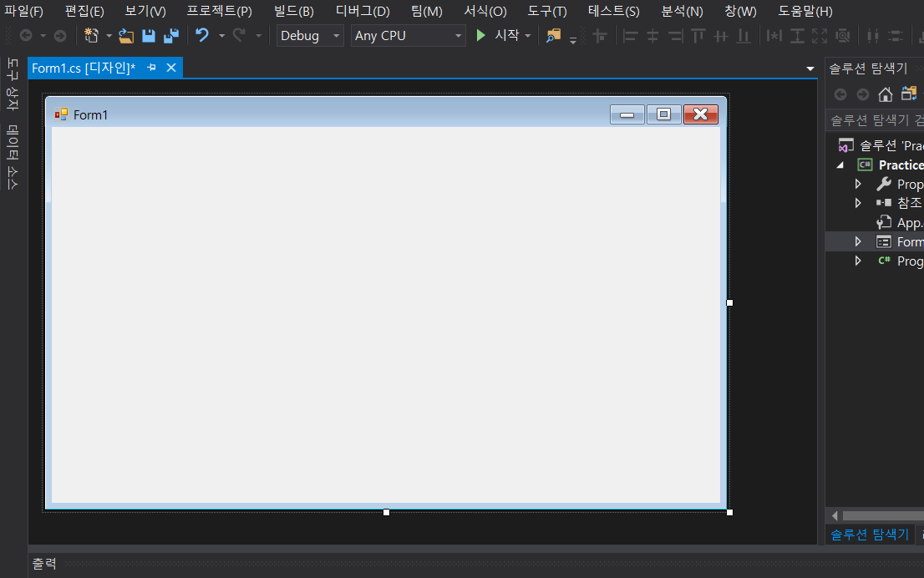This screenshot has width=924, height=578.
Task: Open the 빌드(B) menu
Action: coord(293,11)
